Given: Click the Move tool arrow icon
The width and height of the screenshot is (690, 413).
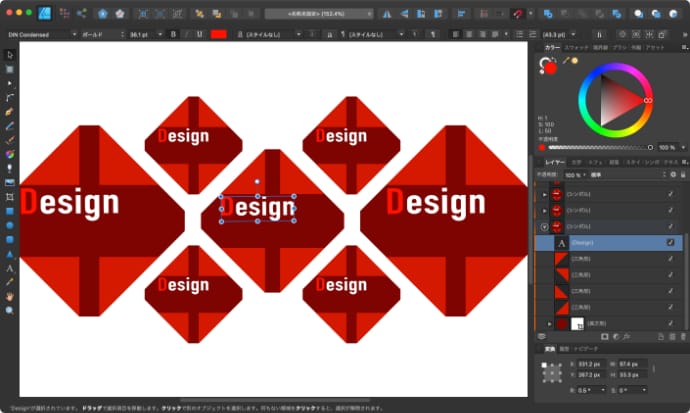Looking at the screenshot, I should 10,55.
